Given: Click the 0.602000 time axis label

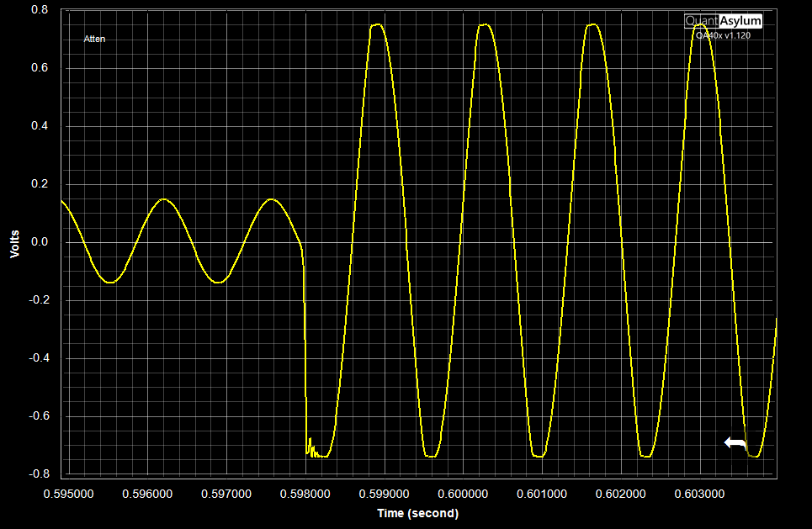Looking at the screenshot, I should (x=620, y=494).
